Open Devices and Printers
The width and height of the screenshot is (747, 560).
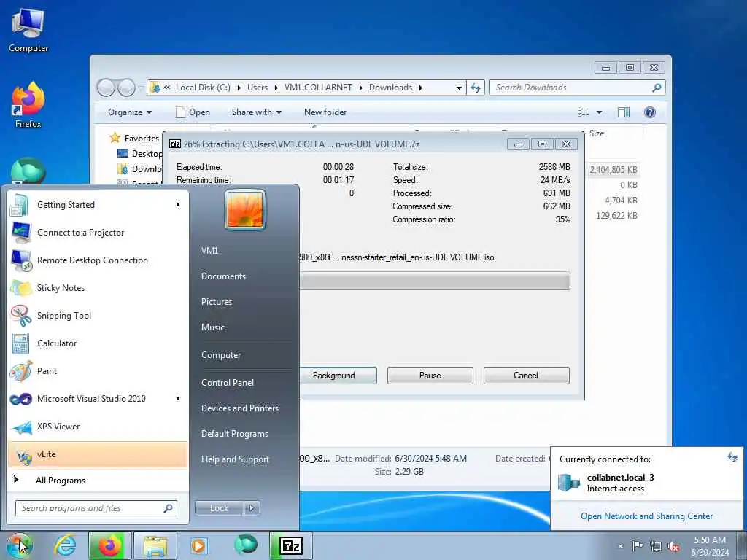tap(239, 408)
